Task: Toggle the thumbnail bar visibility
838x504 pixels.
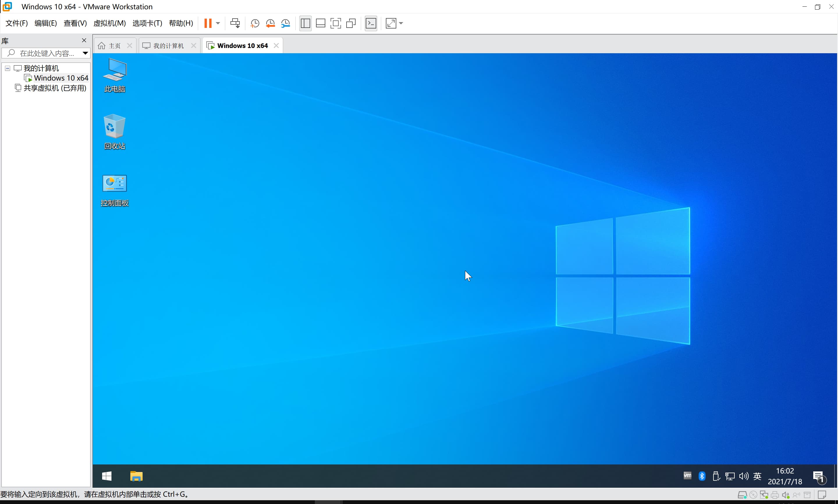Action: point(320,23)
